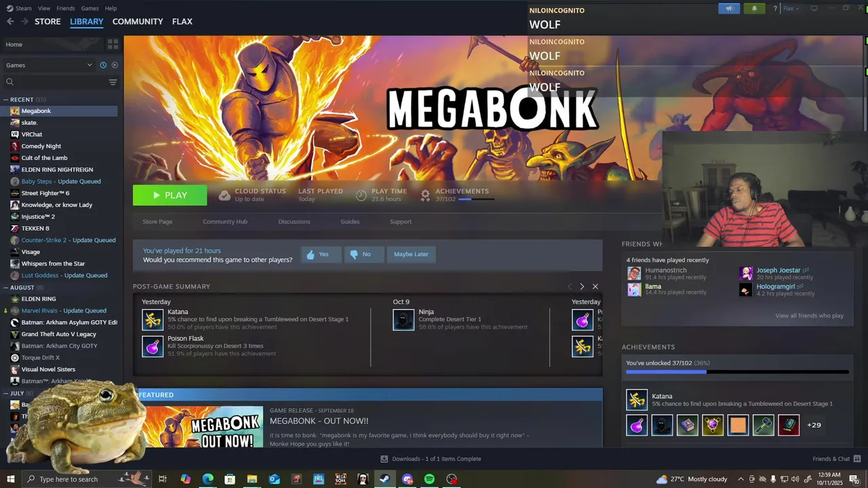
Task: Switch to the COMMUNITY tab
Action: point(138,22)
